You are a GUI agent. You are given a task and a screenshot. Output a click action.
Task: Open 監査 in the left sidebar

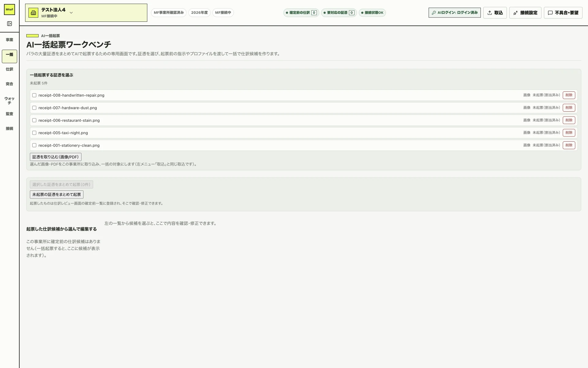coord(9,114)
